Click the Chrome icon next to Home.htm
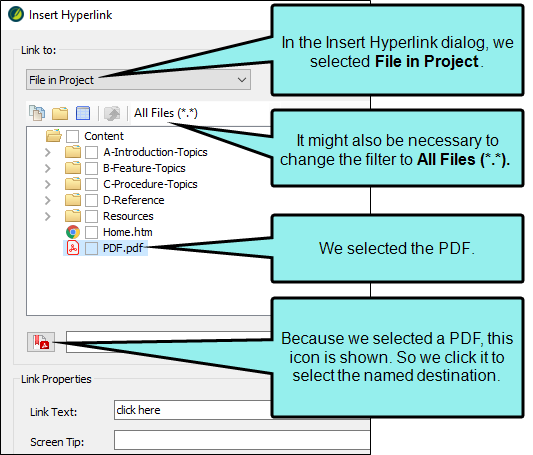Viewport: 533px width, 455px height. click(73, 232)
